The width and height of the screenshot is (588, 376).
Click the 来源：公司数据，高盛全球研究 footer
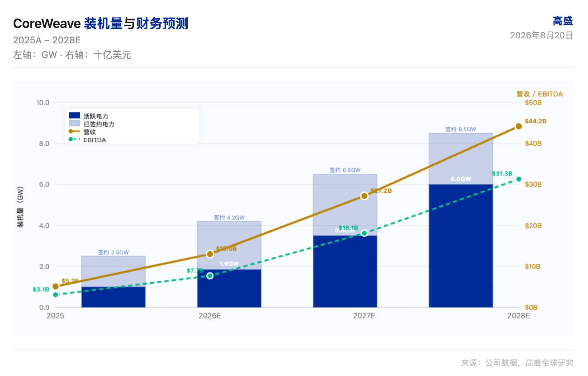pos(517,363)
